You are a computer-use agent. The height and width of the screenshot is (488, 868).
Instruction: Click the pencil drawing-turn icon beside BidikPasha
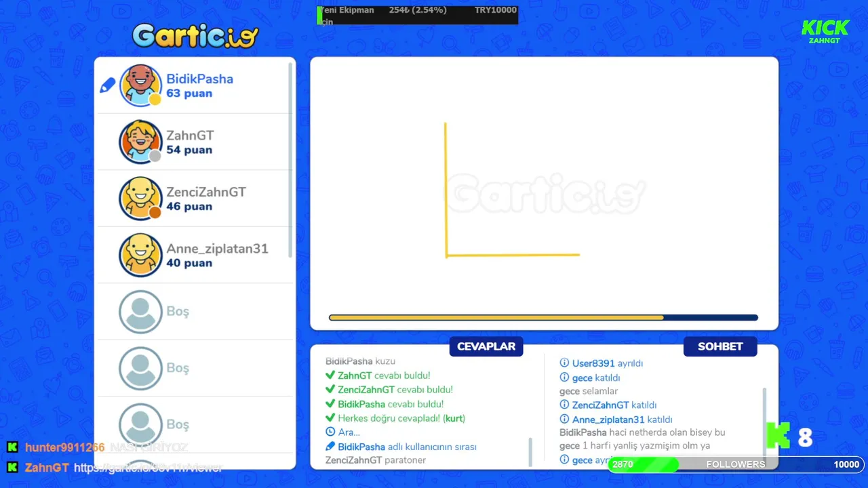(108, 85)
